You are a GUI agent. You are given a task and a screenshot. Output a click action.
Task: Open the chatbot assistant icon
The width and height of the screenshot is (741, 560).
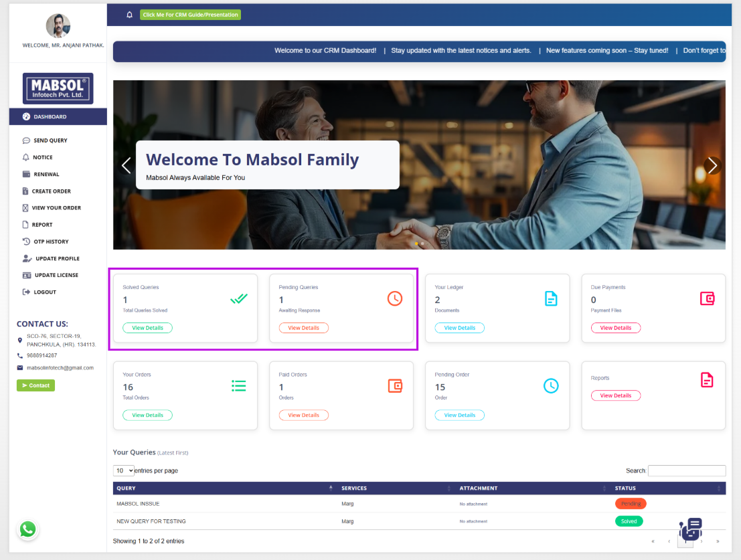pyautogui.click(x=691, y=529)
